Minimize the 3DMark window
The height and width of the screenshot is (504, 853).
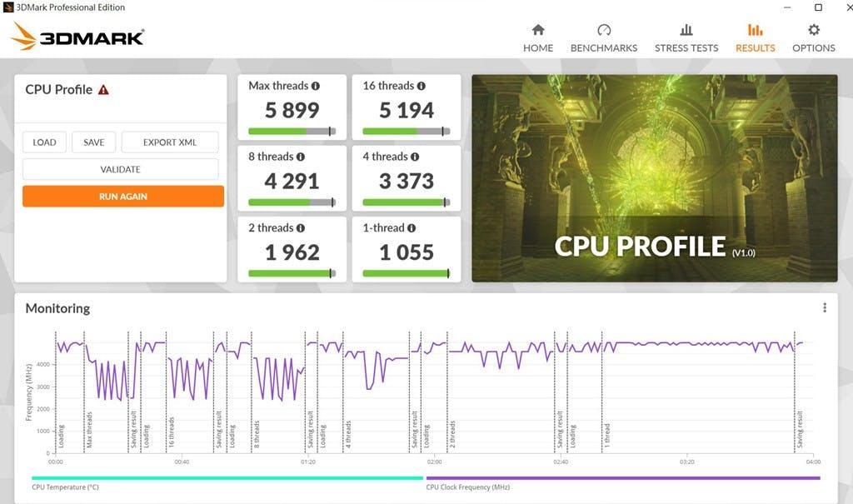(x=787, y=7)
